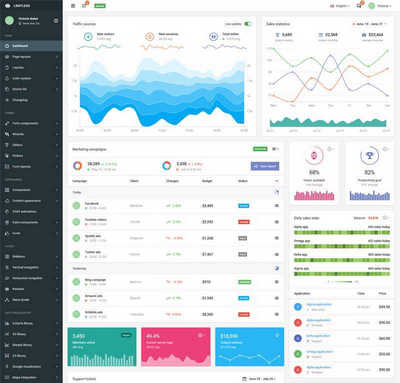Expand Pickers in the sidebar

(x=31, y=156)
